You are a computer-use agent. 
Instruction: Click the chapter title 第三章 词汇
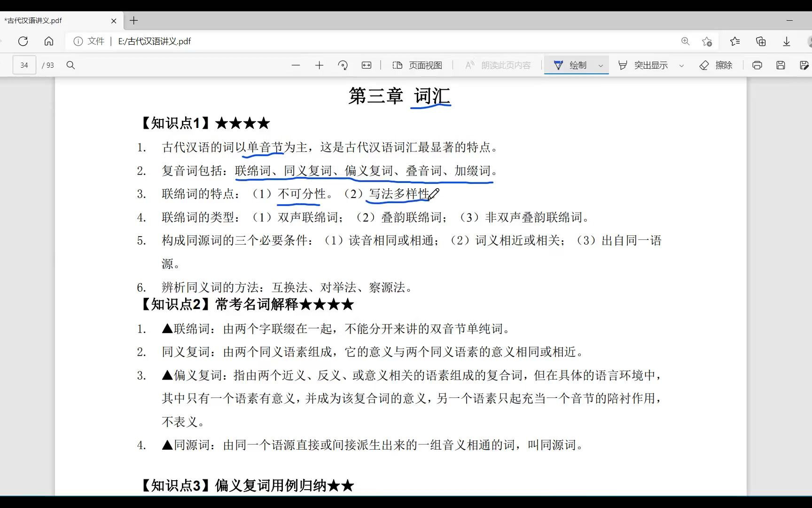(x=399, y=96)
